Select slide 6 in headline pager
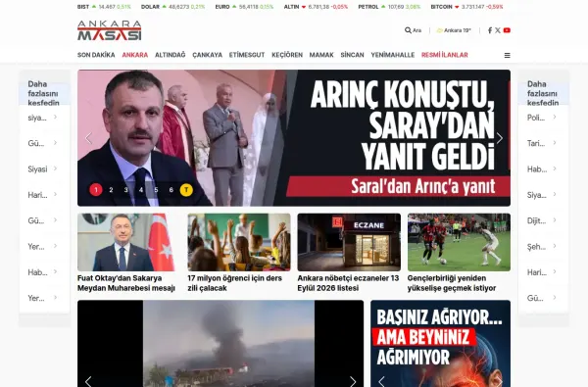The height and width of the screenshot is (387, 588). coord(171,190)
